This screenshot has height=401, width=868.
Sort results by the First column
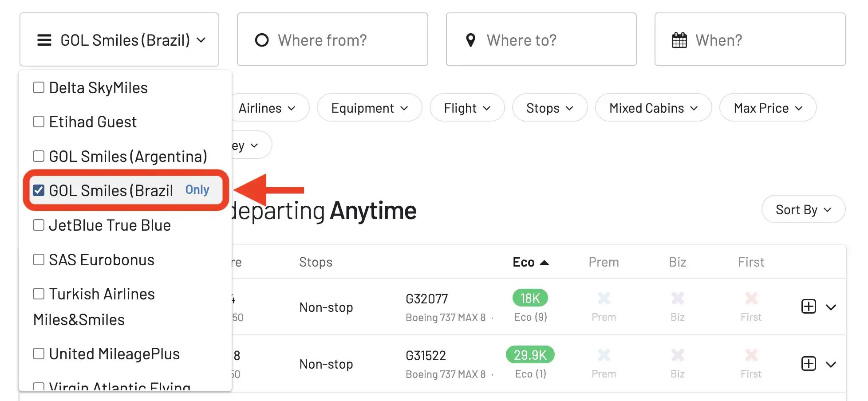click(x=751, y=262)
